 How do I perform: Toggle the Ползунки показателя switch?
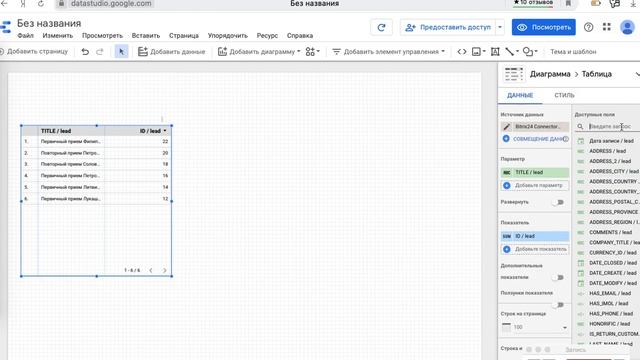coord(558,304)
